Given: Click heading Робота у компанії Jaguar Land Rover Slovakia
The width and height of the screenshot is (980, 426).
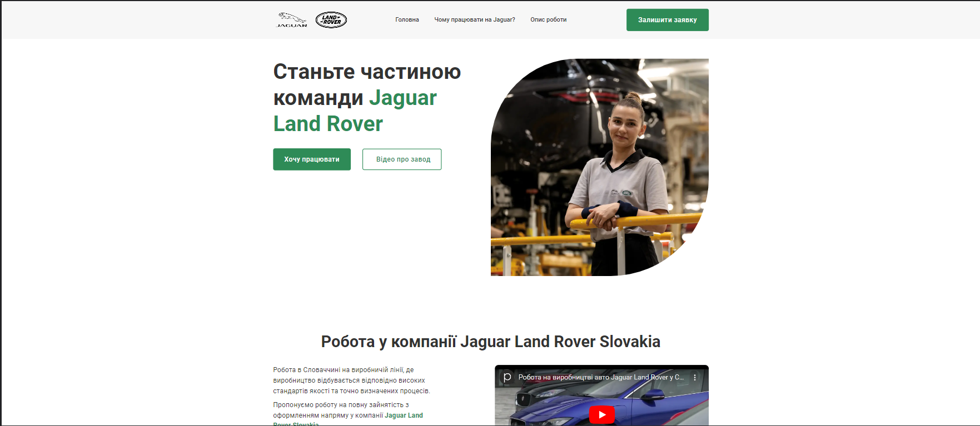Looking at the screenshot, I should coord(490,342).
